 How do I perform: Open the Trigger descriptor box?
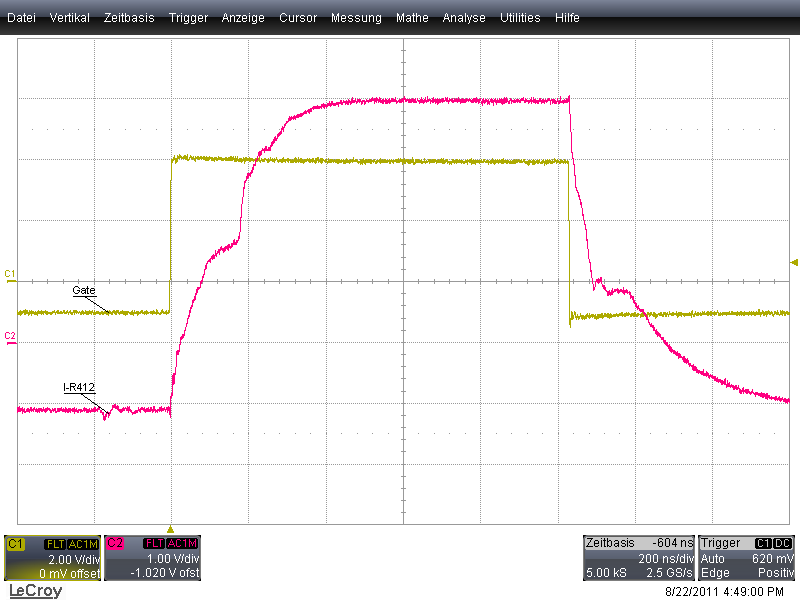747,558
